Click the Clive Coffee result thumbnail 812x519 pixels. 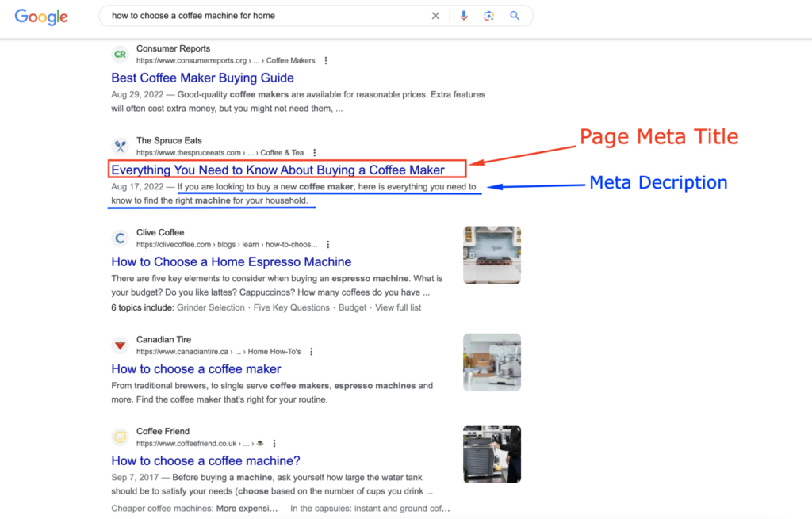tap(492, 254)
